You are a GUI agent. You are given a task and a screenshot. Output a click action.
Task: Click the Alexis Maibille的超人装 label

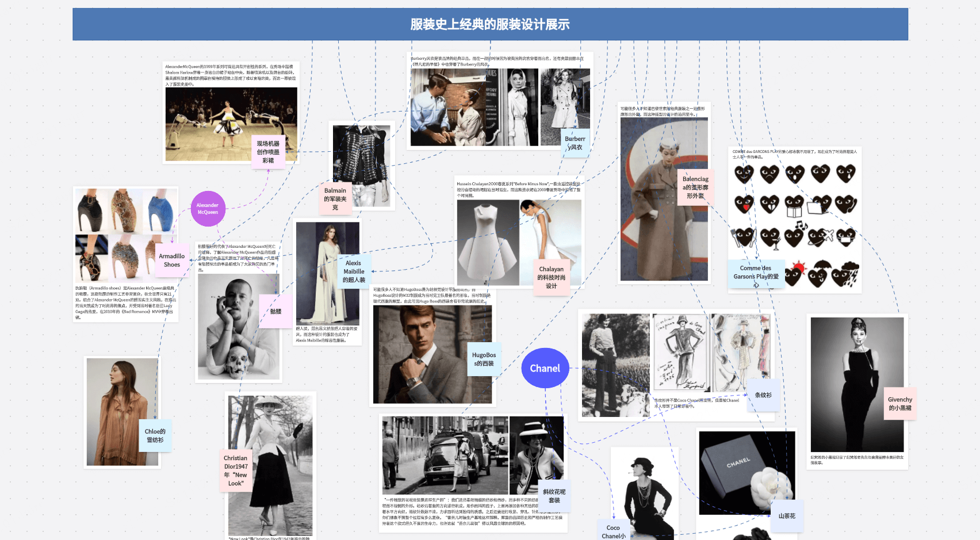(354, 271)
